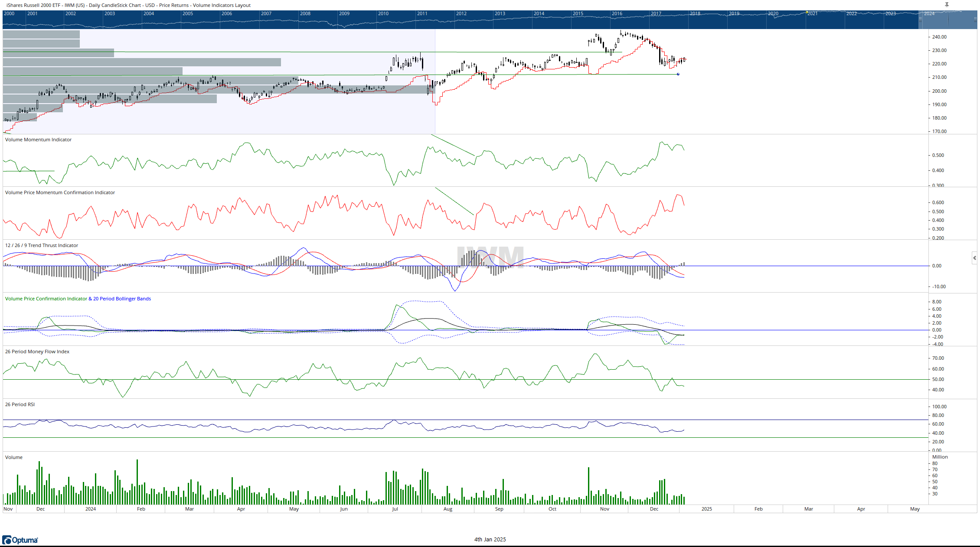Click the Nov label at the date axis start
Screen dimensions: 980x547
tap(8, 509)
